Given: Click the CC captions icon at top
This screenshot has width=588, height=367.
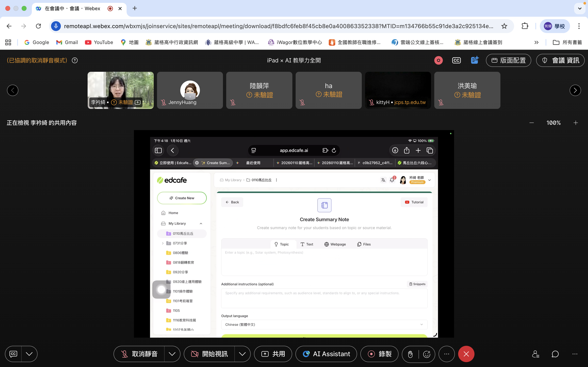Looking at the screenshot, I should tap(456, 60).
